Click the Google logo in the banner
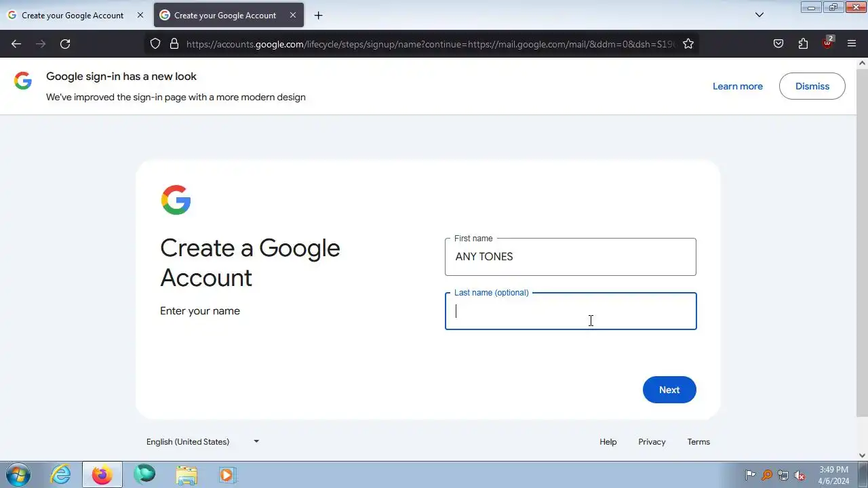 tap(23, 81)
